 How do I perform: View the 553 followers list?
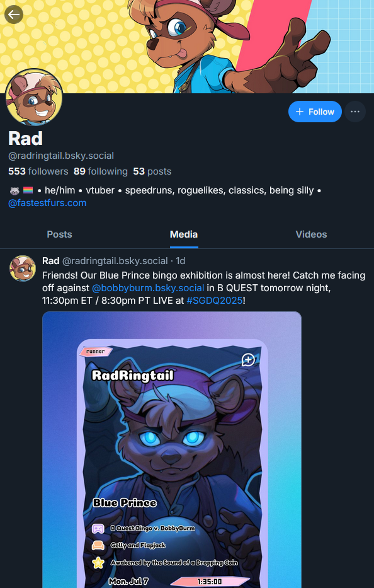(38, 171)
